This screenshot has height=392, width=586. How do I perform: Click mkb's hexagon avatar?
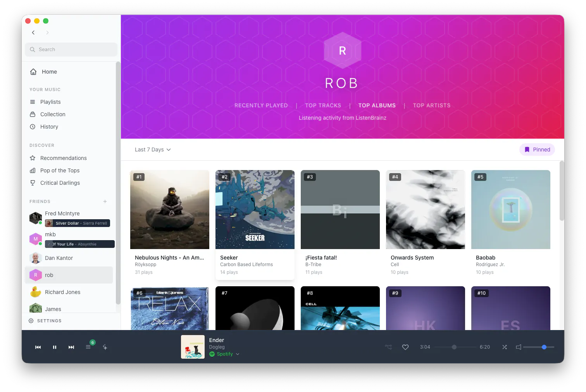(36, 239)
